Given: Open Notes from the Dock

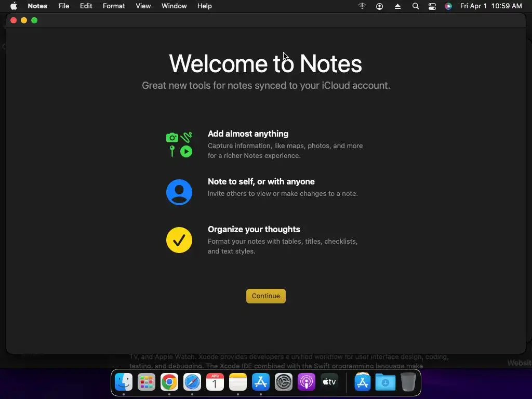Looking at the screenshot, I should (238, 382).
